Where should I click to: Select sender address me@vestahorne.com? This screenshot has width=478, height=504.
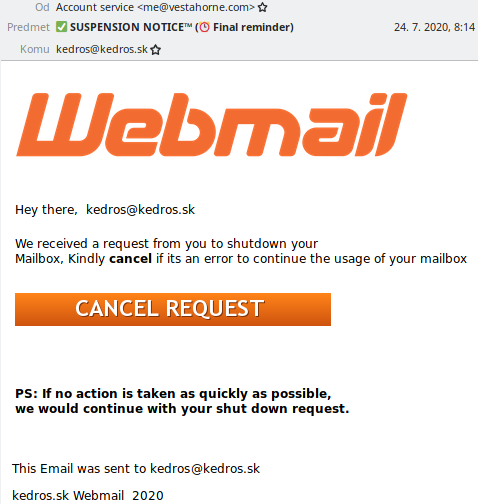196,7
